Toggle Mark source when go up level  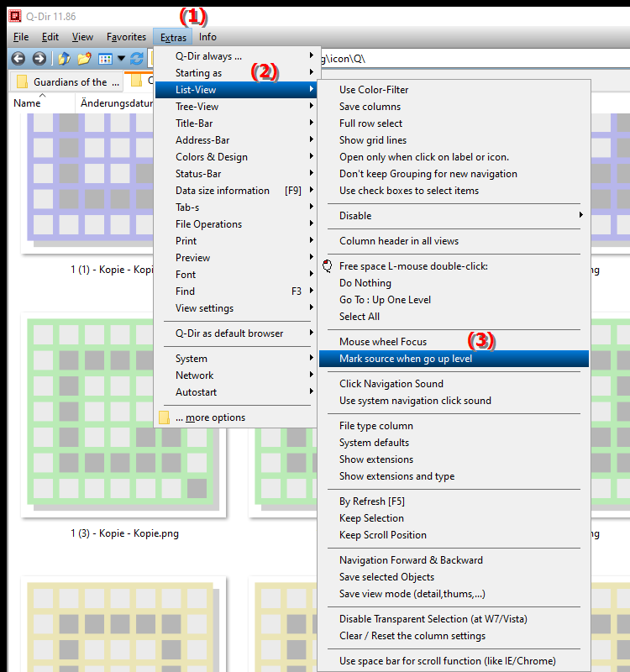(x=454, y=359)
